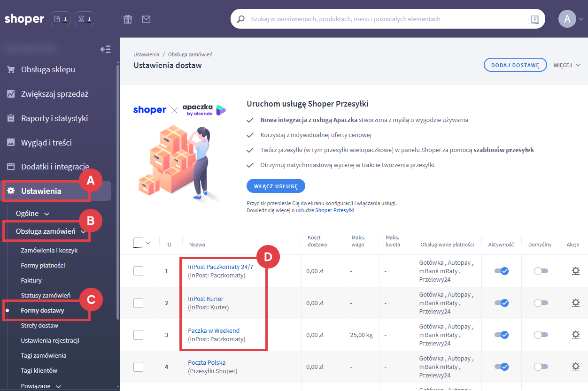The width and height of the screenshot is (588, 391).
Task: Open actions gear for InPost Paczkomaty 24/7
Action: click(x=575, y=271)
